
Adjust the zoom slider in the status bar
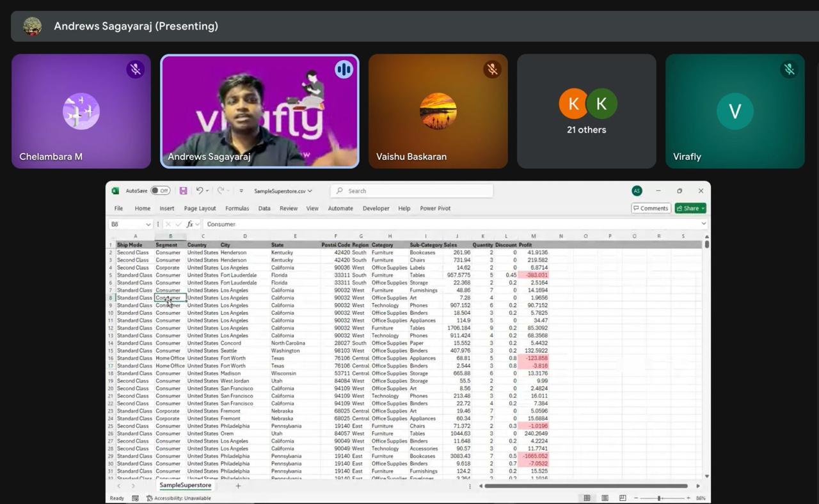pyautogui.click(x=659, y=498)
